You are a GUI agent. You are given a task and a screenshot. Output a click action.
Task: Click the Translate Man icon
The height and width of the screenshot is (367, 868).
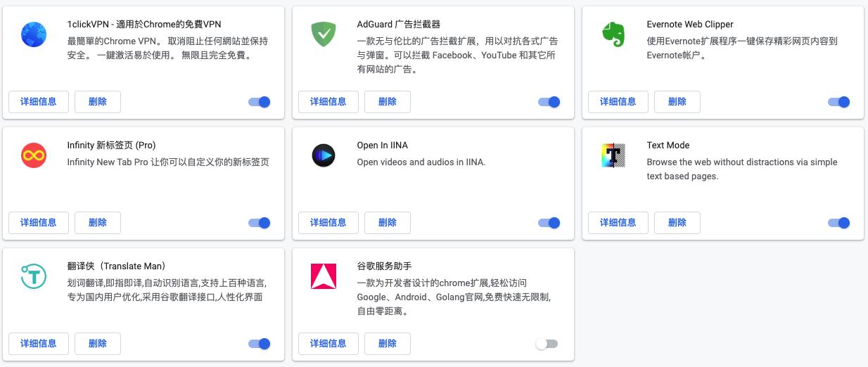pos(34,276)
